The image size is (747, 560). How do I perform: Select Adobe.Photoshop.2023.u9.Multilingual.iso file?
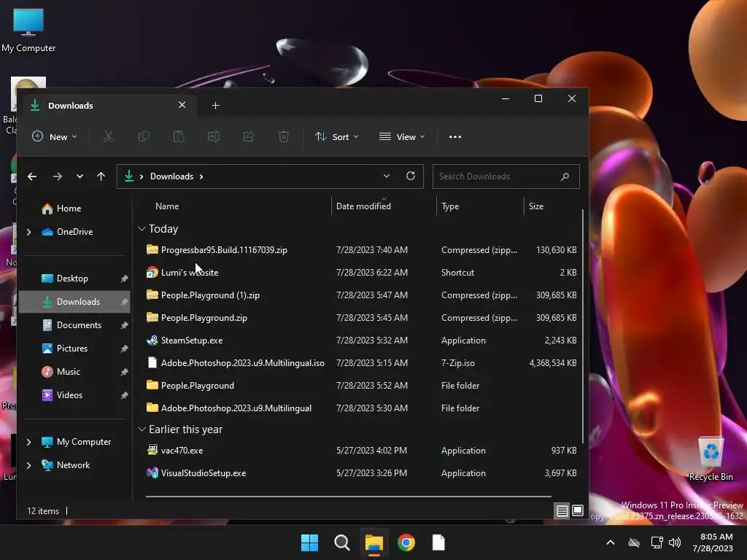pos(361,363)
